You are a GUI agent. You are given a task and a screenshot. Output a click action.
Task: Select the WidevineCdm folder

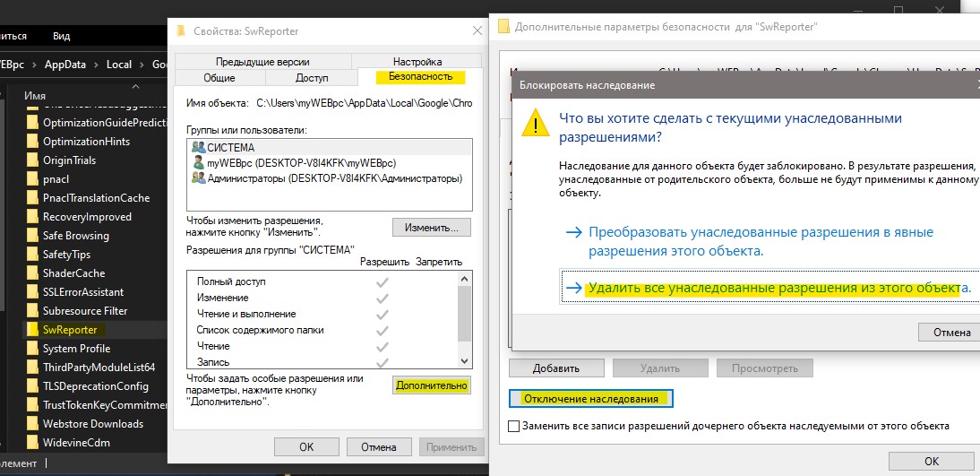tap(77, 442)
